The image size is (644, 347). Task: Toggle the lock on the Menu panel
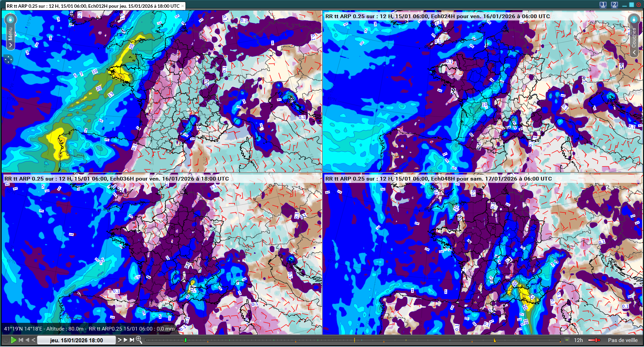10,19
